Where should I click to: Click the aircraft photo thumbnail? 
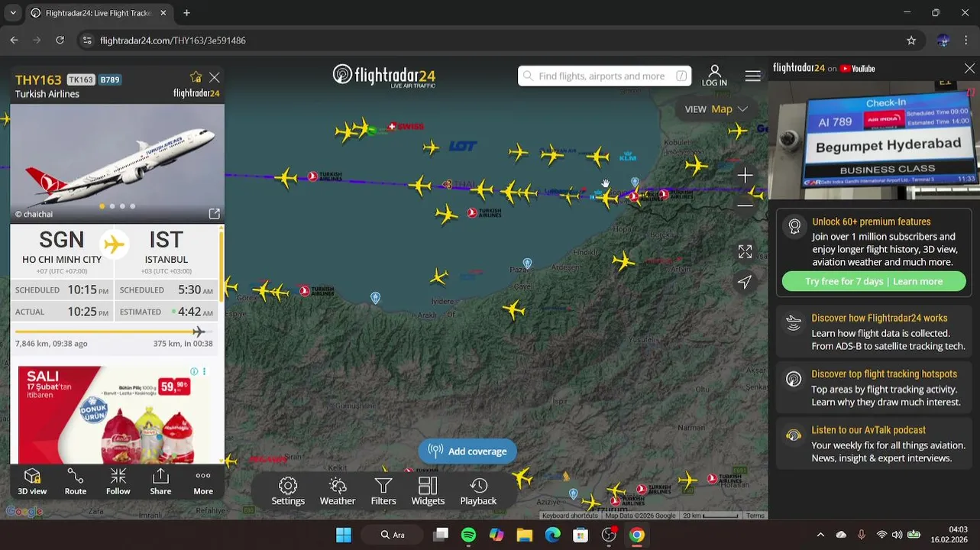tap(117, 163)
